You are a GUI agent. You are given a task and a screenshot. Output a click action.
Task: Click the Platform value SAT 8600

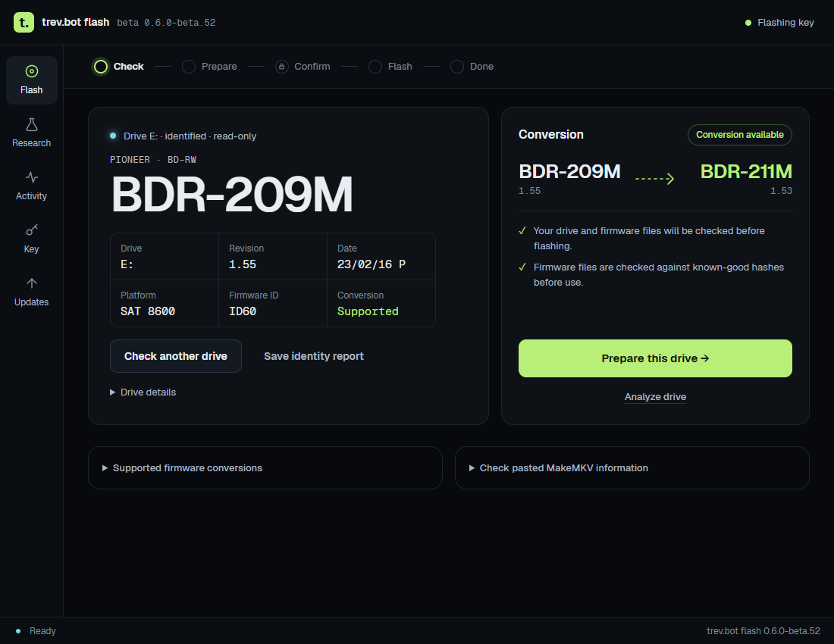148,311
